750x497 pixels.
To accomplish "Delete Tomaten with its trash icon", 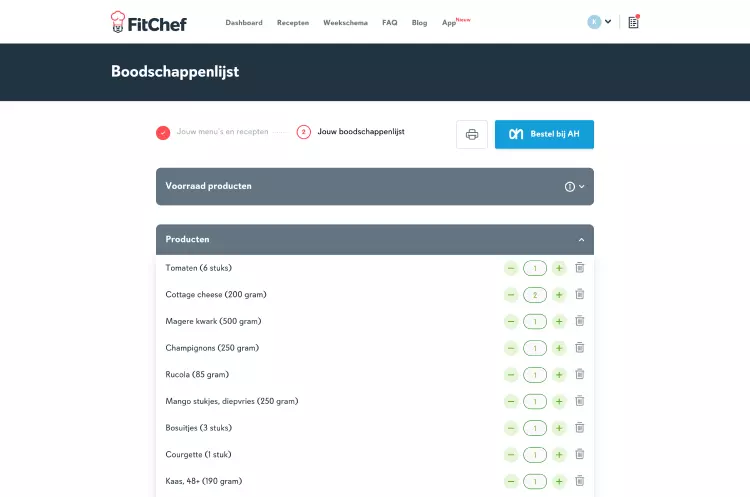I will coord(580,268).
